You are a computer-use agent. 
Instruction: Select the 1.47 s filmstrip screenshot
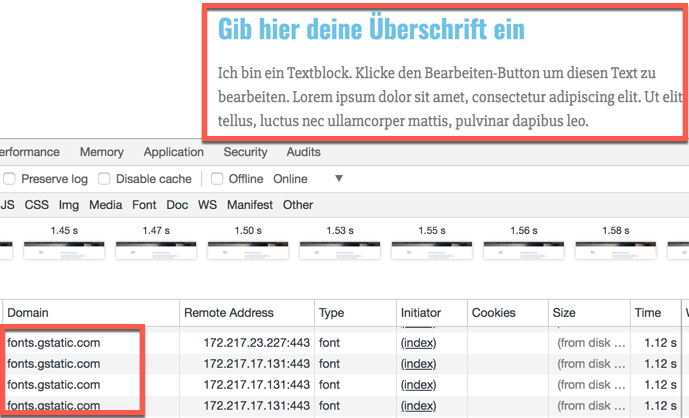pos(156,250)
